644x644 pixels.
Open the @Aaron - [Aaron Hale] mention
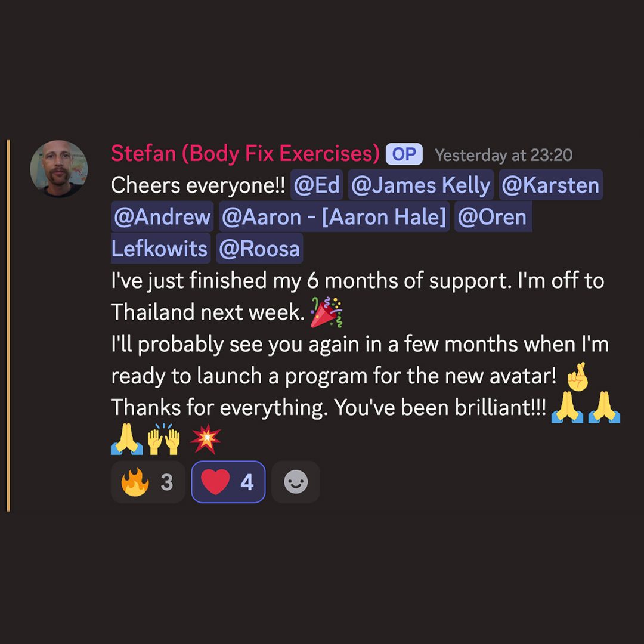click(334, 216)
